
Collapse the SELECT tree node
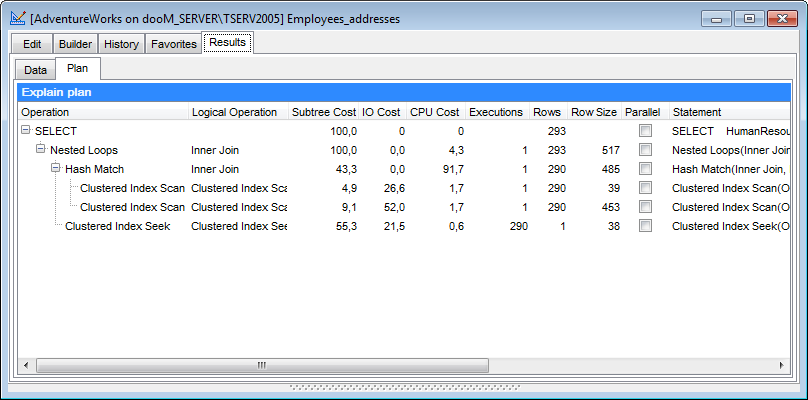click(x=26, y=131)
